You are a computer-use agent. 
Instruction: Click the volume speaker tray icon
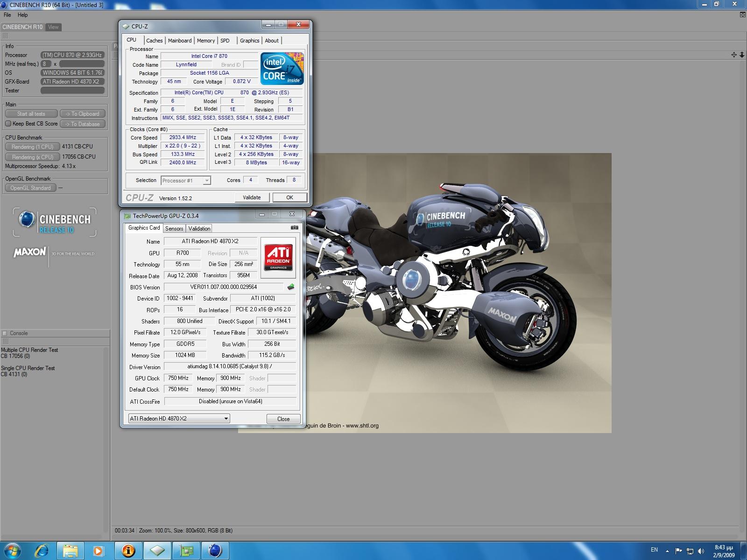pyautogui.click(x=701, y=551)
